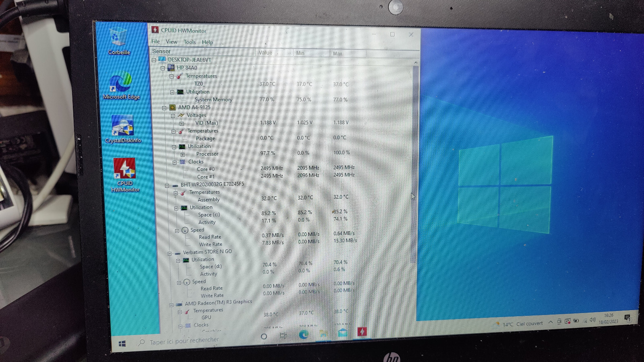Open CPUID HWMonitor desktop shortcut
The image size is (644, 362).
click(x=125, y=175)
